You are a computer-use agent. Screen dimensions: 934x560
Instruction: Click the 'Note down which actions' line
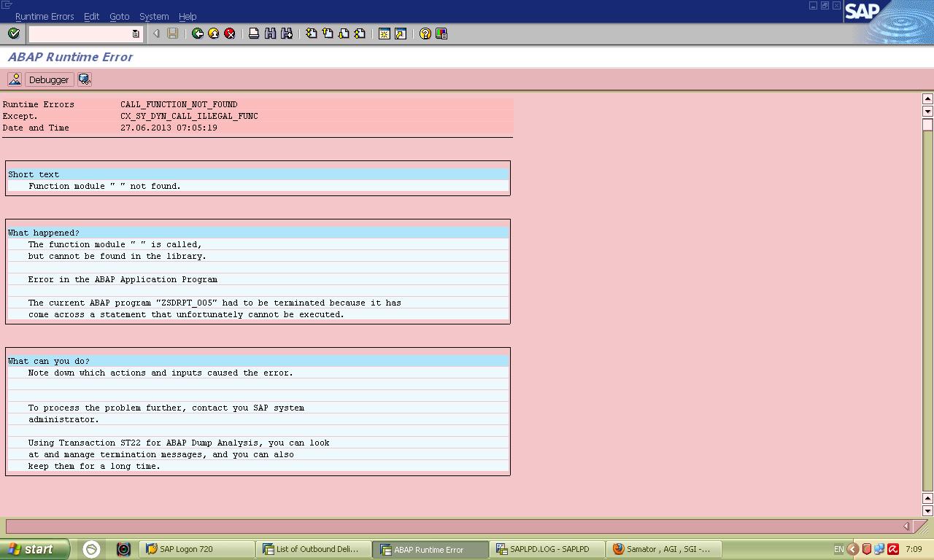click(258, 373)
